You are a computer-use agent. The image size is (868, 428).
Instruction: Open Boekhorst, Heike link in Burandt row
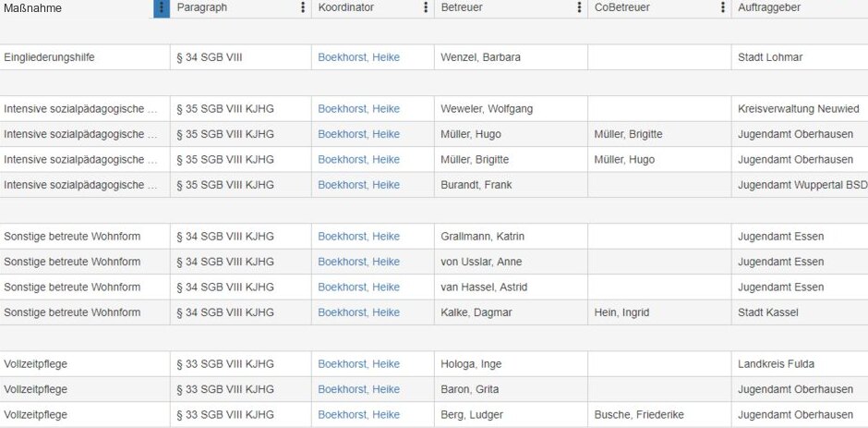tap(358, 185)
